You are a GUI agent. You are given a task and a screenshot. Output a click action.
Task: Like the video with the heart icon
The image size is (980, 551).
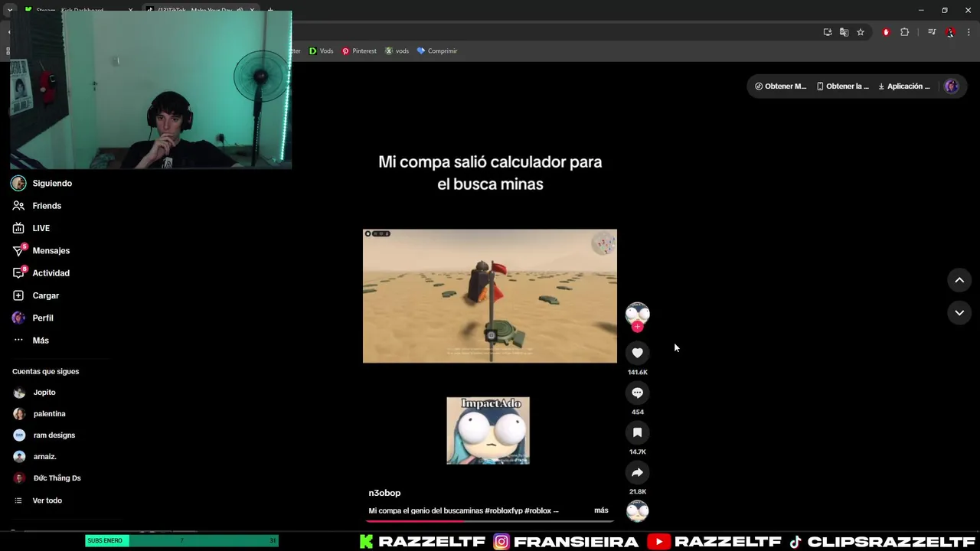637,353
